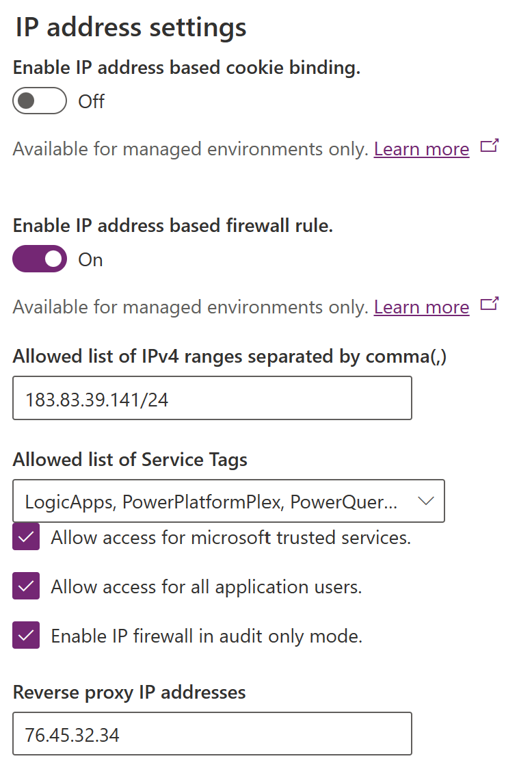This screenshot has height=776, width=532.
Task: Click external link icon beside firewall rule Learn more
Action: click(x=489, y=304)
